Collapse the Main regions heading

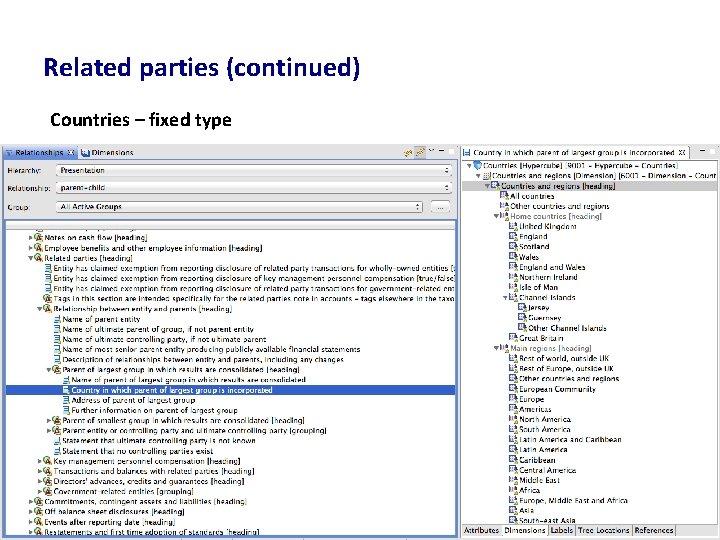[x=496, y=348]
